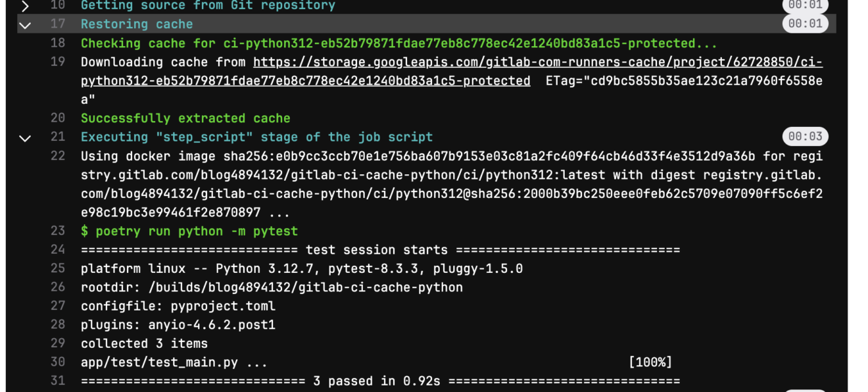Click line number 23
Screen dimensions: 868x392
[58, 231]
